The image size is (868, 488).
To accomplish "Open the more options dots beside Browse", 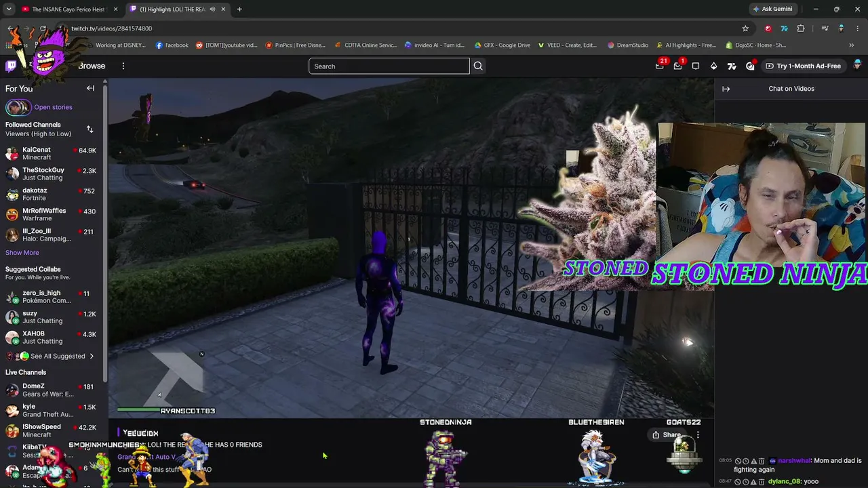I will point(123,66).
